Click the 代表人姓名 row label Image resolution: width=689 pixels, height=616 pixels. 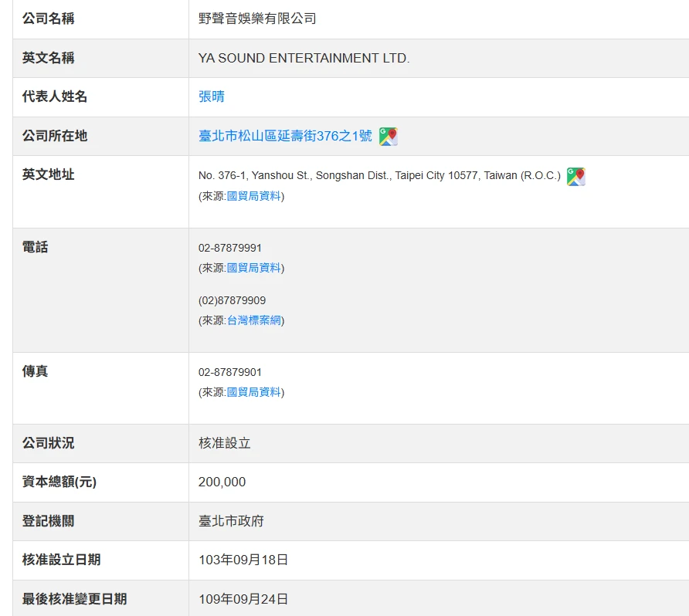(x=55, y=96)
